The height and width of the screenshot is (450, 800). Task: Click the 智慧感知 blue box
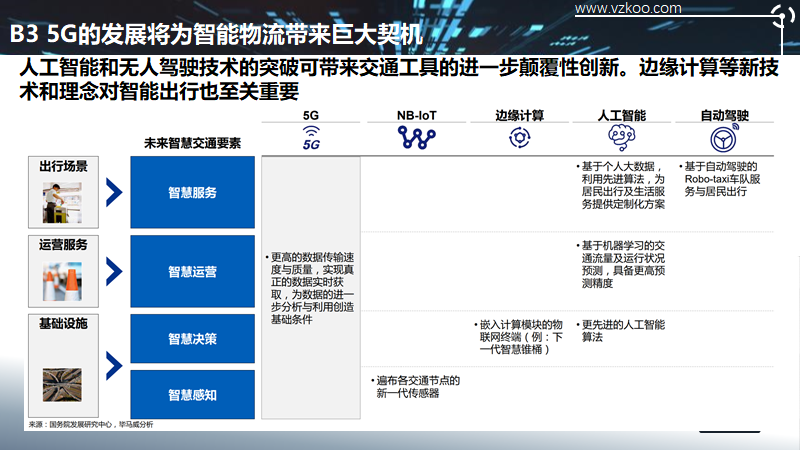pos(192,394)
